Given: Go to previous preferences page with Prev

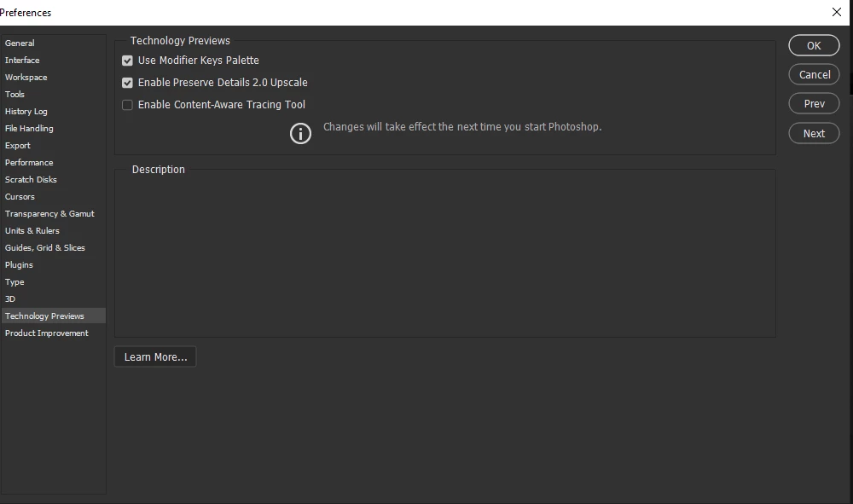Looking at the screenshot, I should point(814,104).
